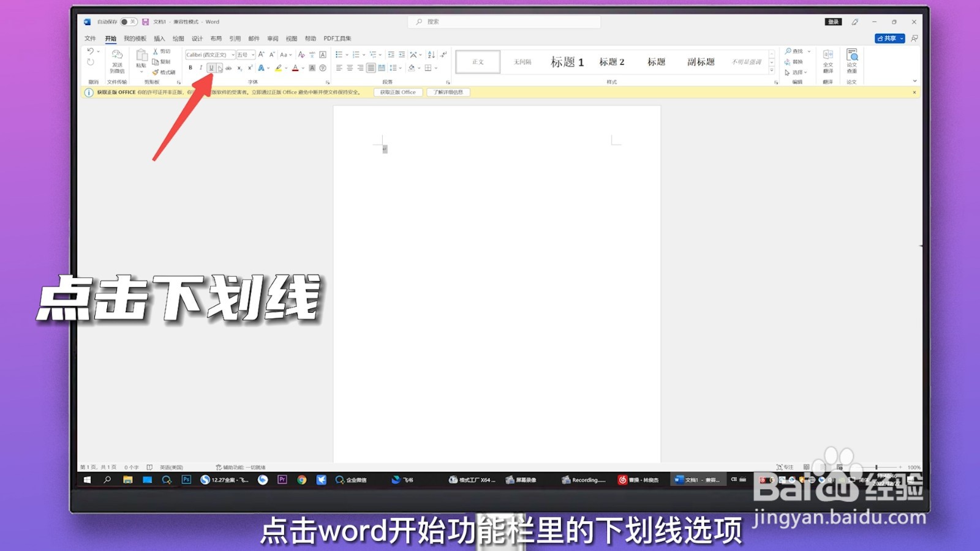Image resolution: width=980 pixels, height=551 pixels.
Task: Expand the styles gallery more button
Action: tap(772, 71)
